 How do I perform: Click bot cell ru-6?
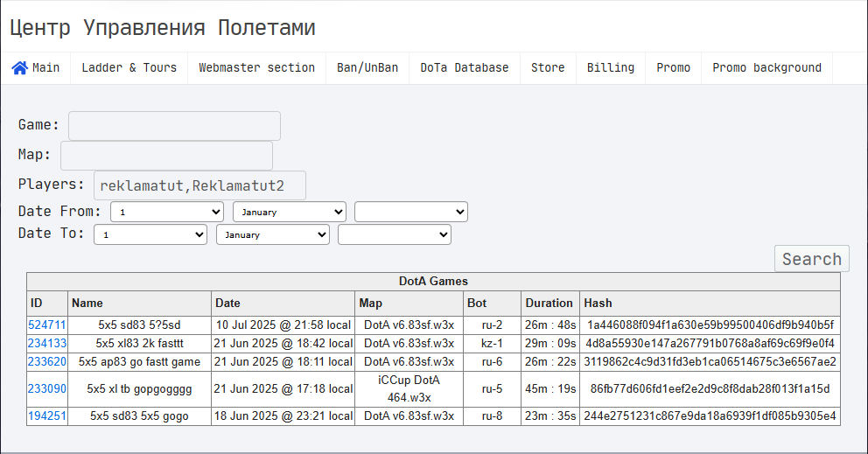pyautogui.click(x=492, y=361)
